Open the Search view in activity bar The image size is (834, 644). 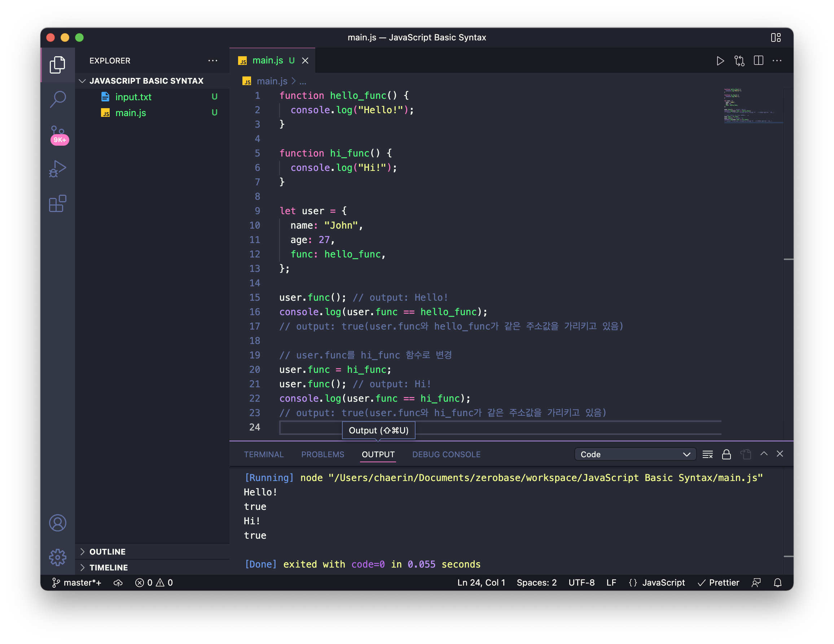coord(58,99)
